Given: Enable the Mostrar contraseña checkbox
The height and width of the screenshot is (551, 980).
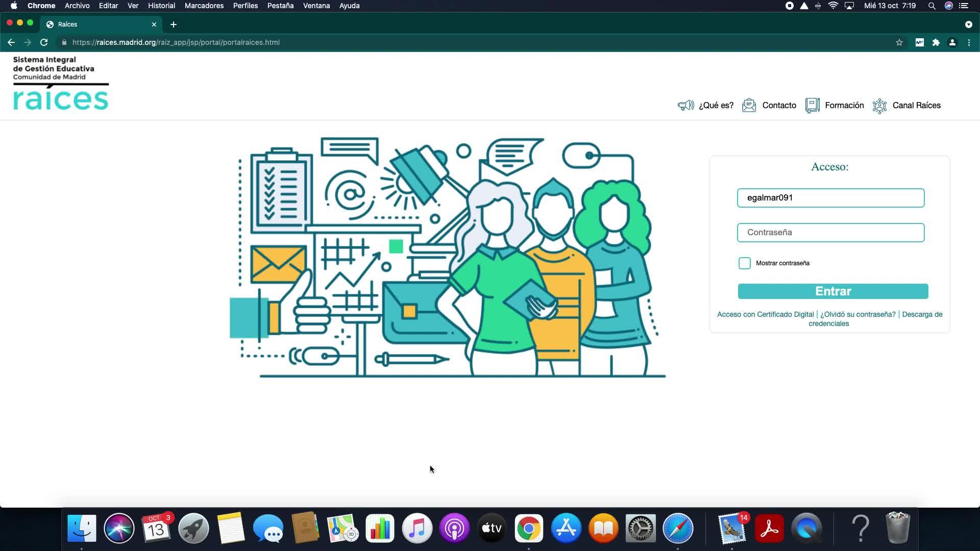Looking at the screenshot, I should click(744, 263).
